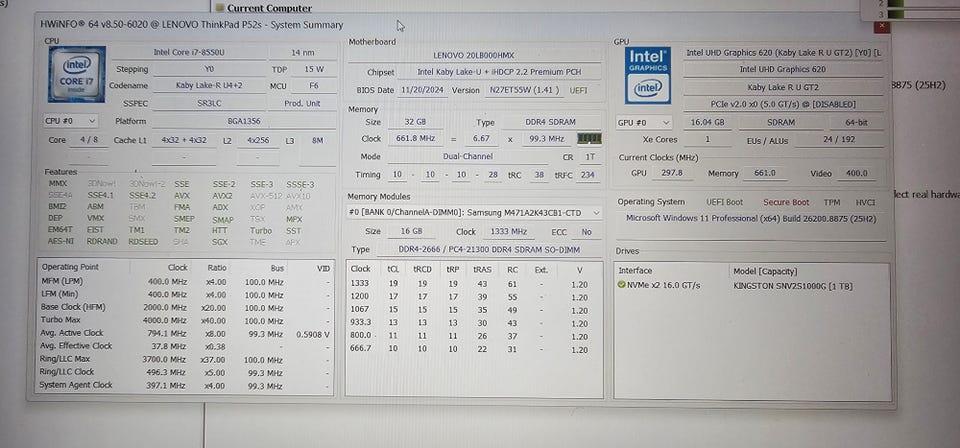This screenshot has width=960, height=448.
Task: Click the Operating Point column header
Action: click(70, 267)
